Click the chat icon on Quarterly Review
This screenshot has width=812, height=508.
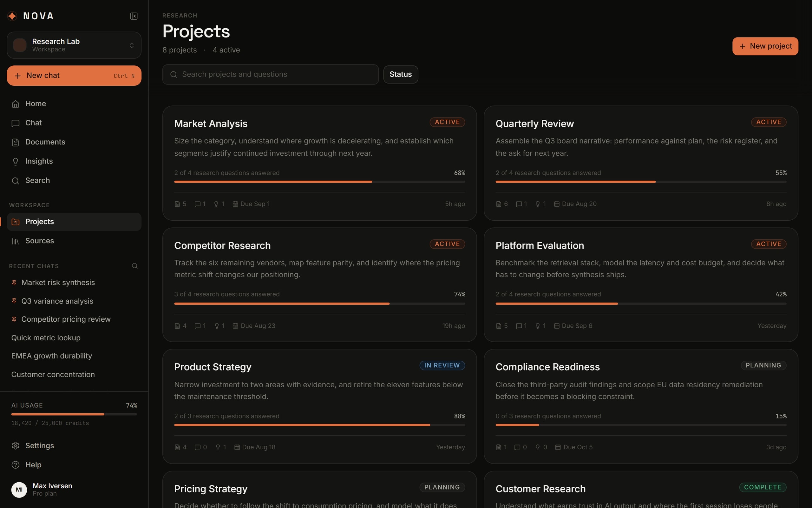coord(519,204)
